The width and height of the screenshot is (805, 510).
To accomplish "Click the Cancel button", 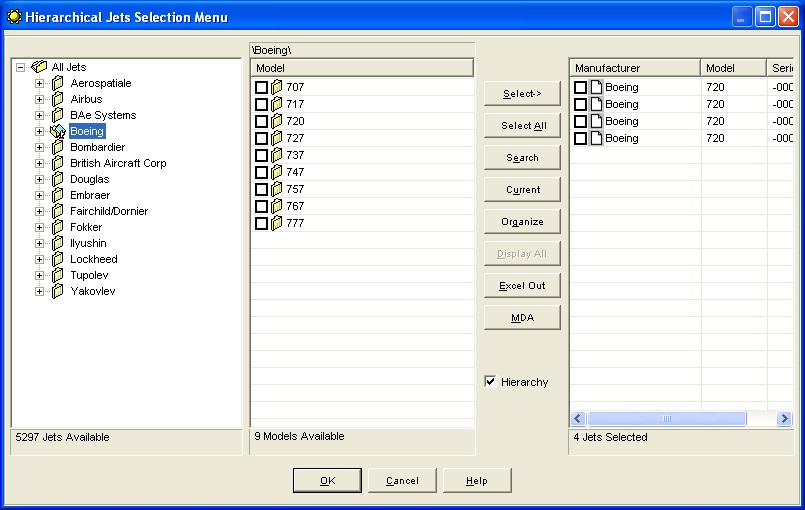I will click(x=402, y=481).
